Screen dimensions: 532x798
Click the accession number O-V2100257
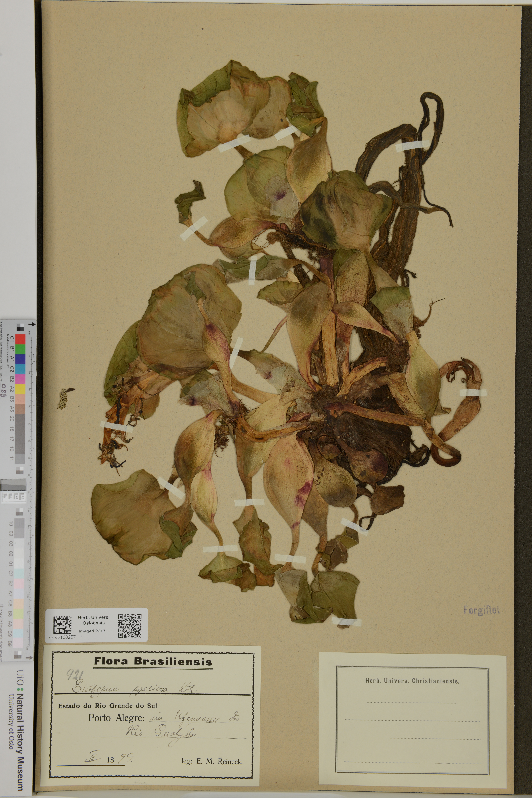pos(62,637)
